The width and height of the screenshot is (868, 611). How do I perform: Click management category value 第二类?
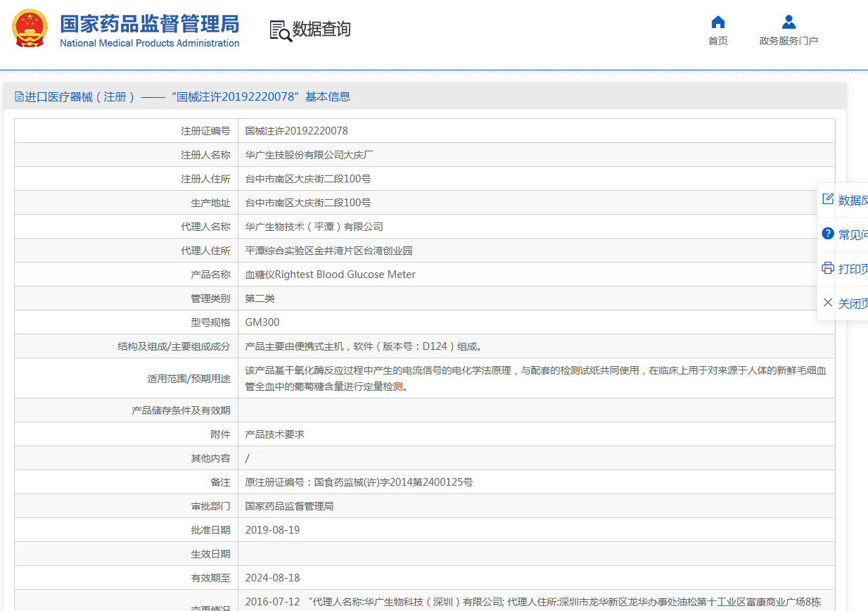(x=260, y=298)
